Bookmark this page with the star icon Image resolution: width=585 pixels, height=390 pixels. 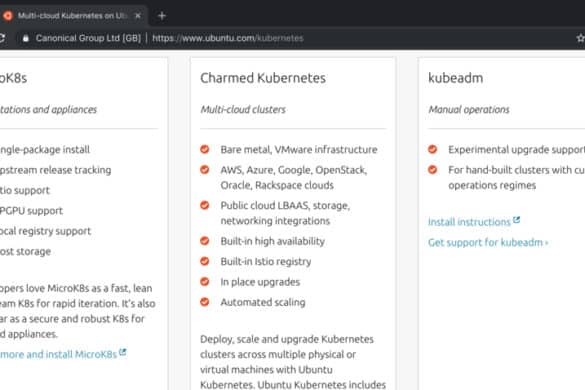pyautogui.click(x=581, y=38)
